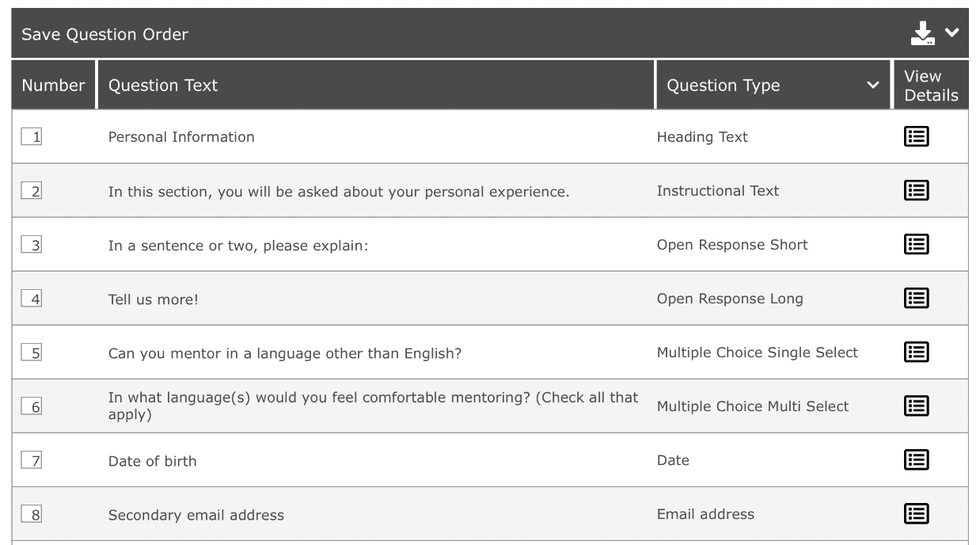Open details for Open Response Short question
Screen dimensions: 980x545
pos(917,244)
